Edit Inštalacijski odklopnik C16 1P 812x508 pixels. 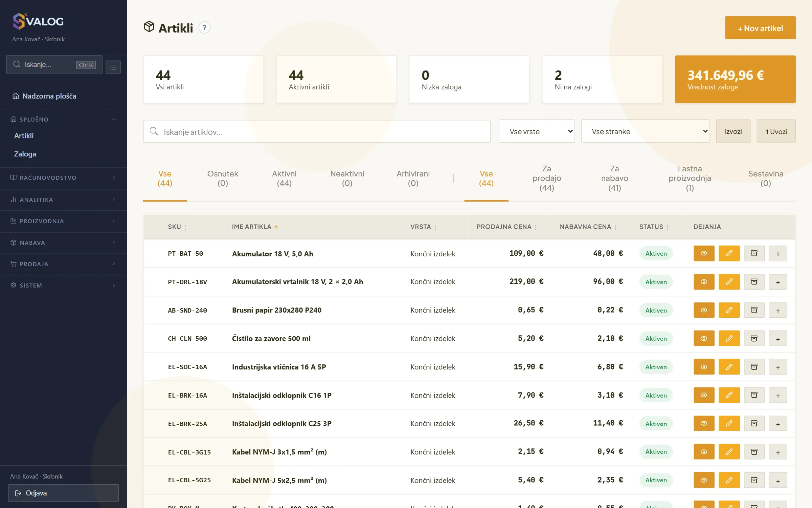pos(729,395)
